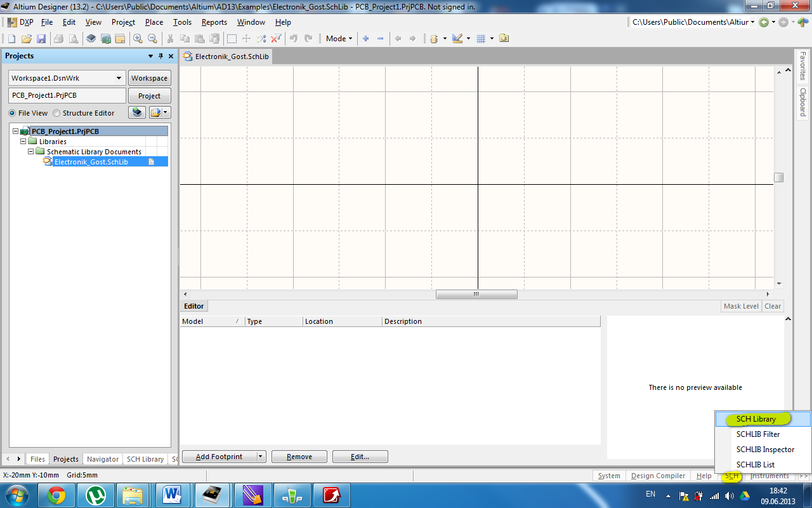Click the Add Footprint button
The height and width of the screenshot is (508, 812).
coord(219,457)
